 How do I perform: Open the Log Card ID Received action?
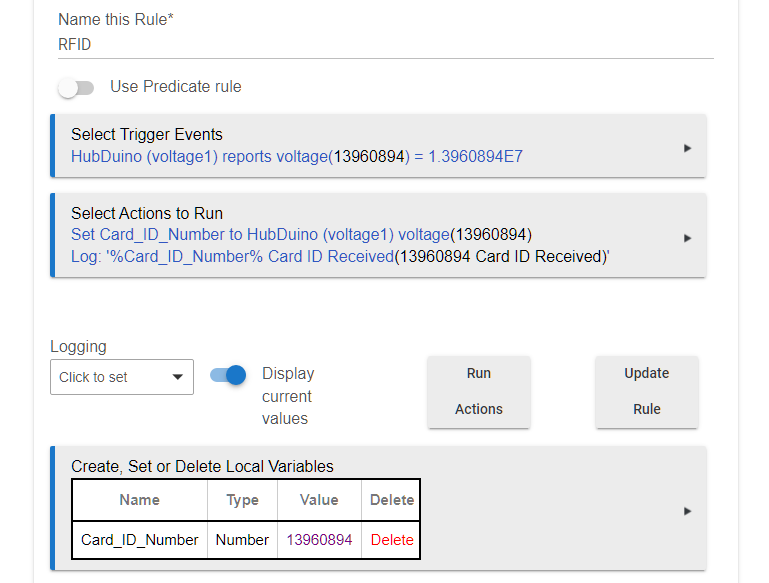point(340,256)
